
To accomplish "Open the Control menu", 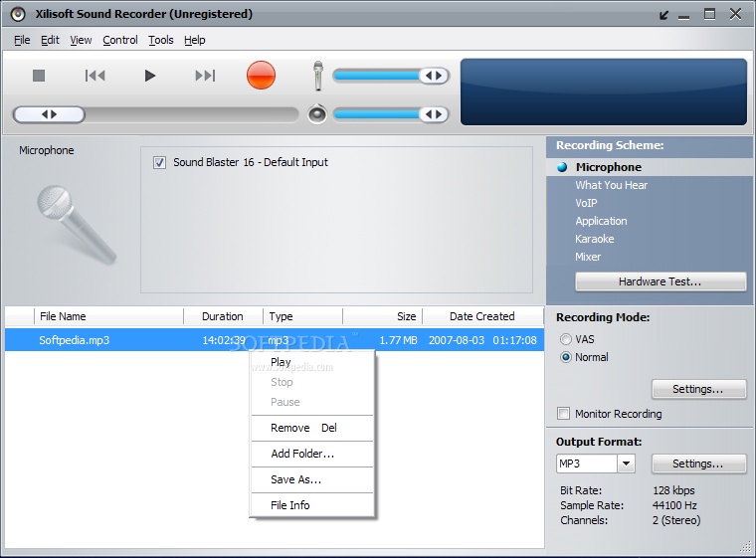I will [x=120, y=40].
